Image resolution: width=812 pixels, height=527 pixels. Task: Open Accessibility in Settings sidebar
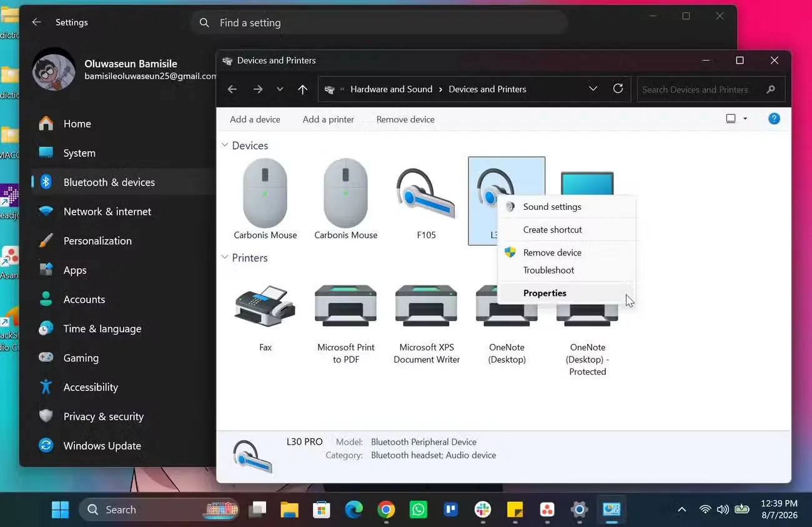[x=123, y=387]
